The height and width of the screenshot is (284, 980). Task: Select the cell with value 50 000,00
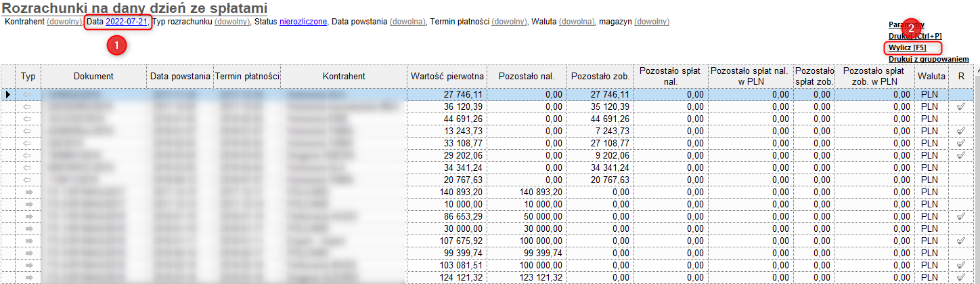[x=527, y=216]
